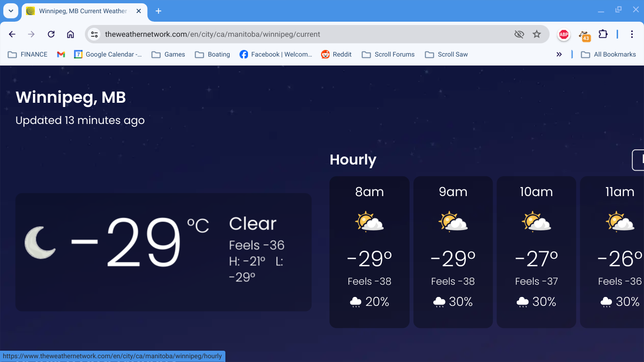Screen dimensions: 644x362
Task: Bookmark this page with star icon
Action: tap(537, 34)
